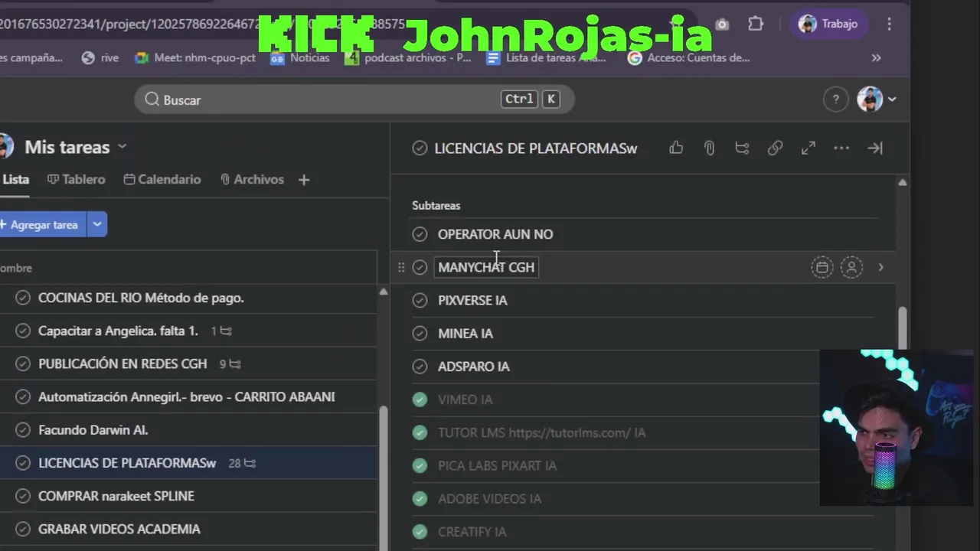Viewport: 980px width, 551px height.
Task: Open the podcast archivos bookmark
Action: (407, 57)
